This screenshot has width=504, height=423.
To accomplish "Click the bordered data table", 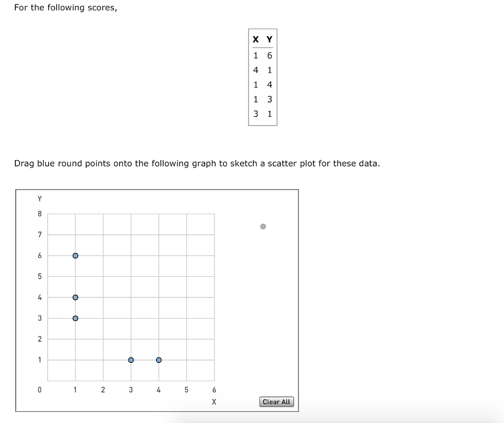I will [262, 78].
